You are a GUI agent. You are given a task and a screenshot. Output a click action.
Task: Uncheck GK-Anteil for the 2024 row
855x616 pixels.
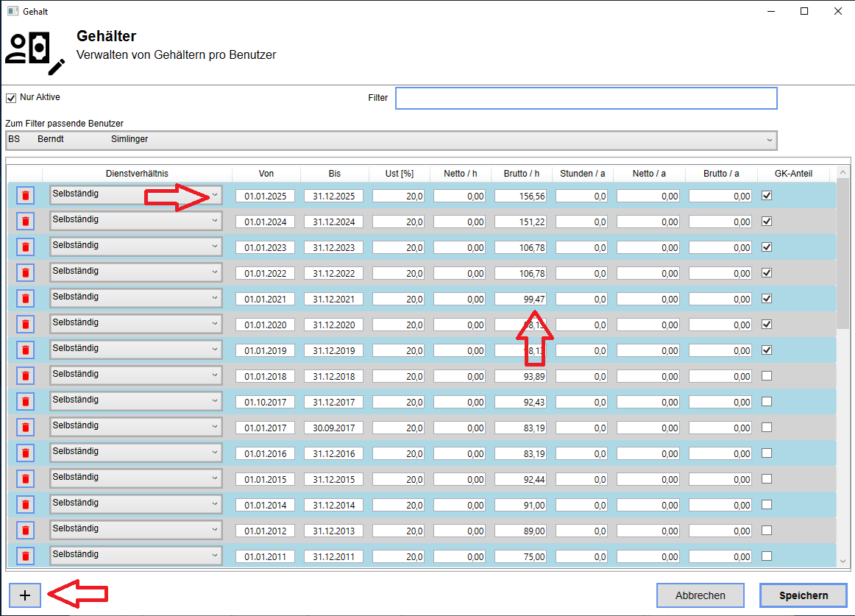[x=767, y=221]
